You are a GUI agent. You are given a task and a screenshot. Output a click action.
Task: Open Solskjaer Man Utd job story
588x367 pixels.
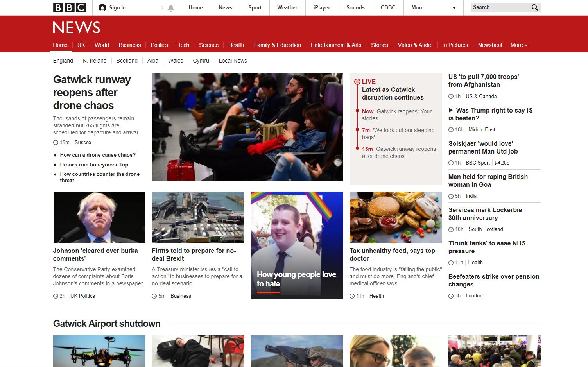point(483,147)
